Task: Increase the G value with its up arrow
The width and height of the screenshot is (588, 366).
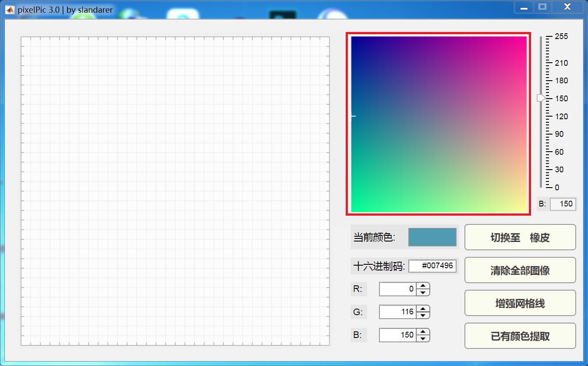Action: coord(423,309)
